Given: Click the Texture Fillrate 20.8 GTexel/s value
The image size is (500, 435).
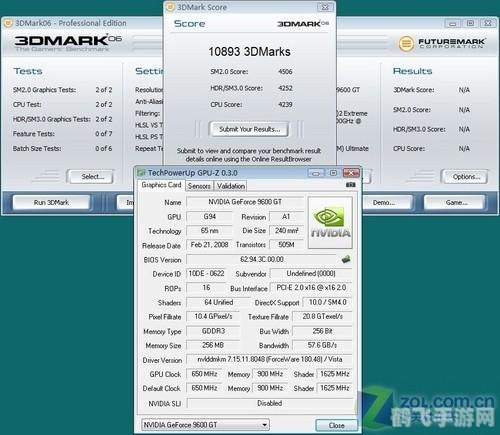Looking at the screenshot, I should point(322,316).
